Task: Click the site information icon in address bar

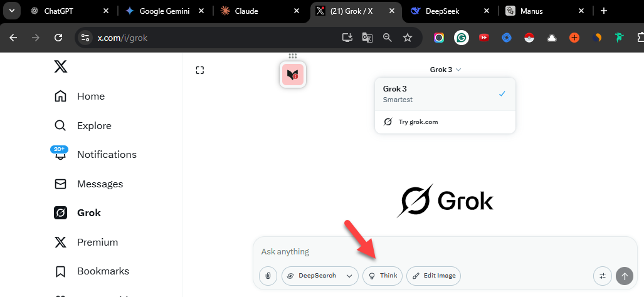Action: click(x=85, y=38)
